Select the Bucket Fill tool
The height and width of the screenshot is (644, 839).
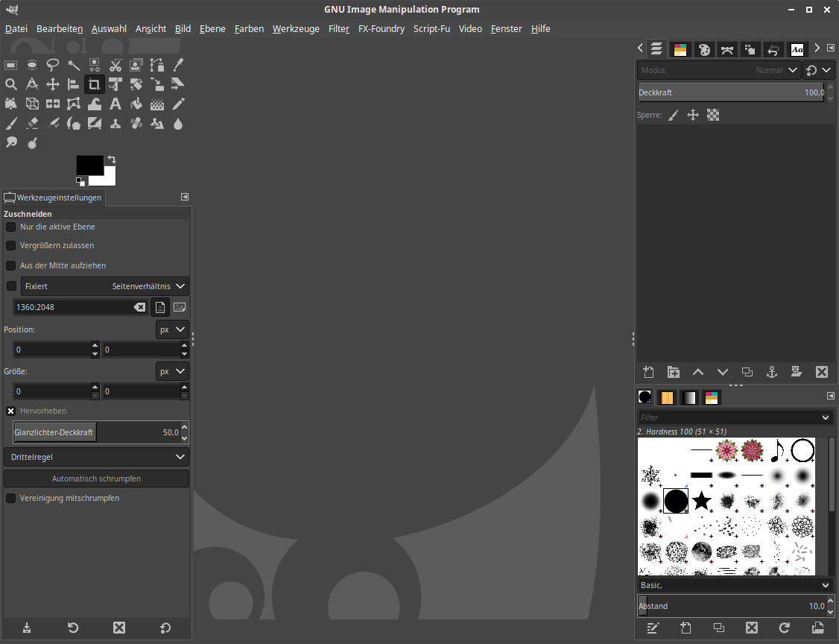pos(136,104)
